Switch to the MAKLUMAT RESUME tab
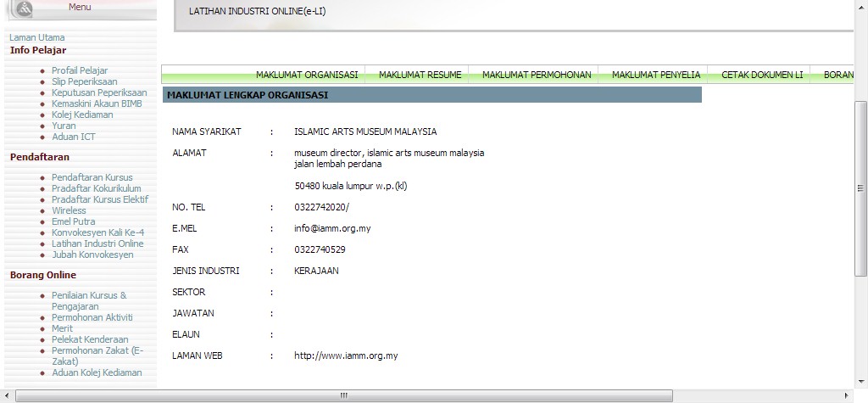 (420, 75)
